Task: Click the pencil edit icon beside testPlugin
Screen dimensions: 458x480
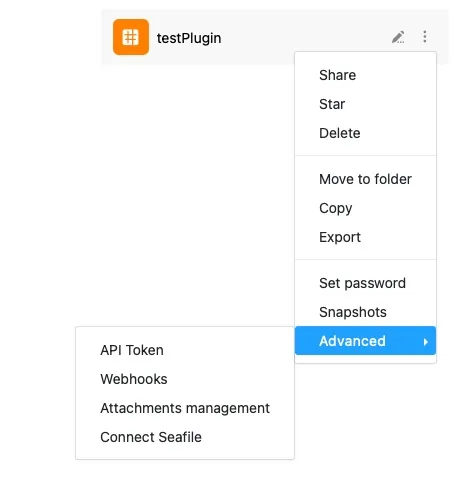Action: (398, 37)
